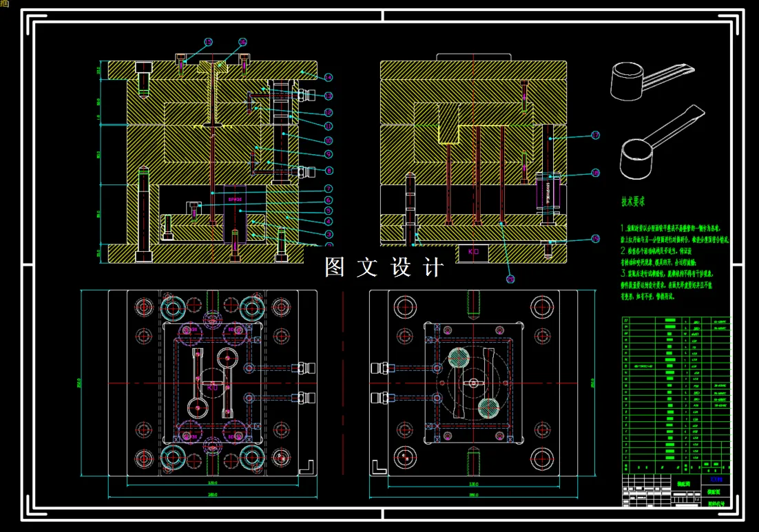The width and height of the screenshot is (759, 532).
Task: Select part balloon number 12
Action: (x=329, y=112)
